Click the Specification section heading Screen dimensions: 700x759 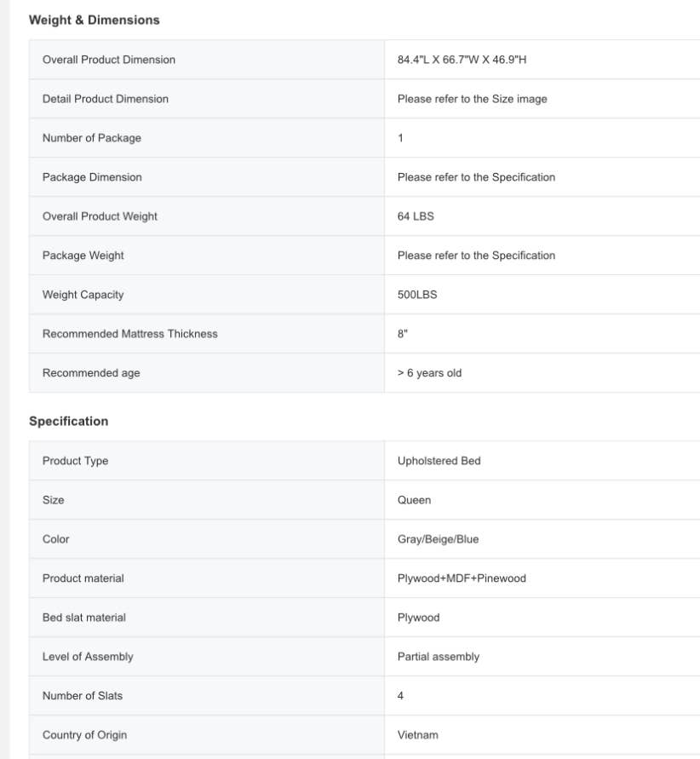[x=68, y=421]
